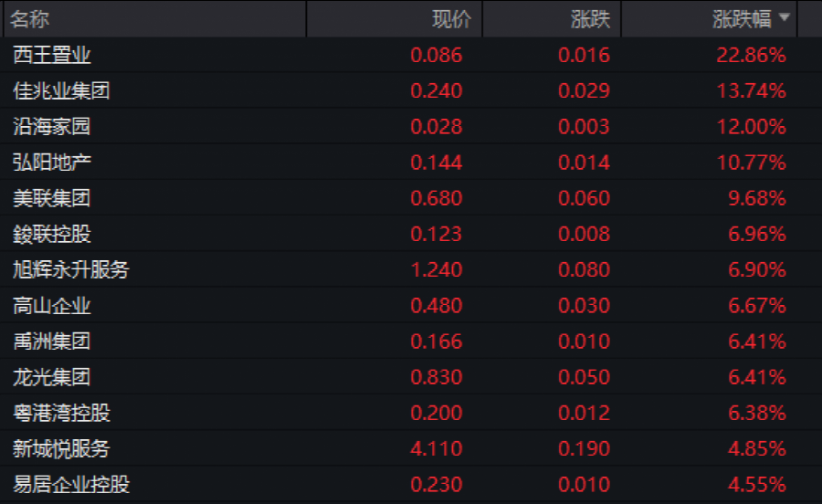This screenshot has width=822, height=504.
Task: Click 6.41% in the 龙光集团 row
Action: [757, 377]
